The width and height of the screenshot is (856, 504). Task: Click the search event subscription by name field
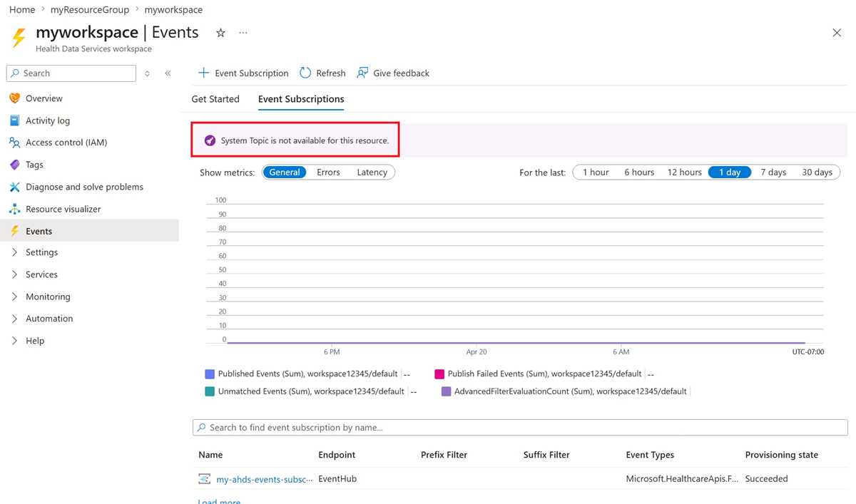click(520, 428)
